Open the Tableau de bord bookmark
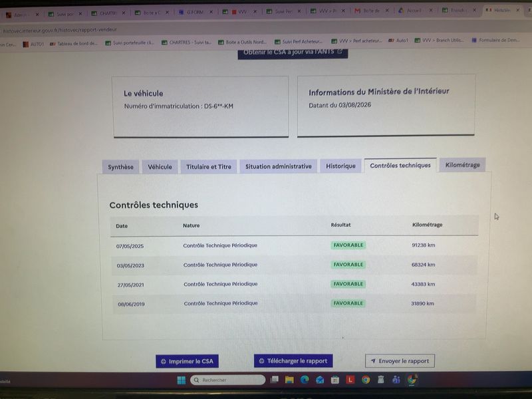This screenshot has width=532, height=399. coord(74,43)
